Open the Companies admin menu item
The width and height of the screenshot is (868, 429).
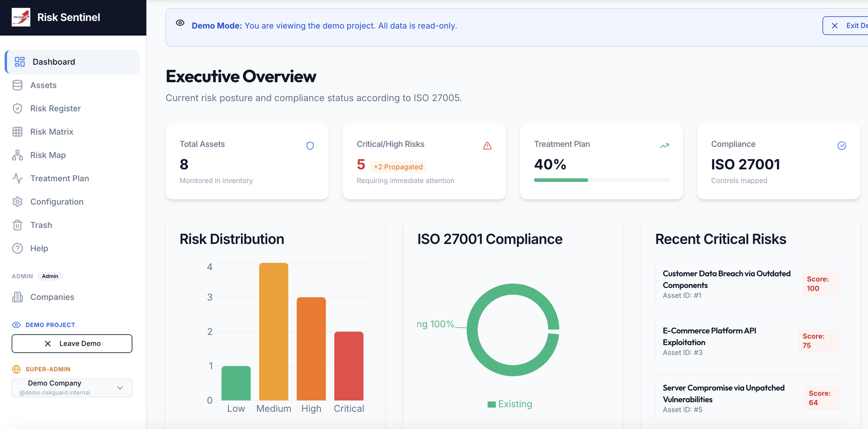click(52, 297)
